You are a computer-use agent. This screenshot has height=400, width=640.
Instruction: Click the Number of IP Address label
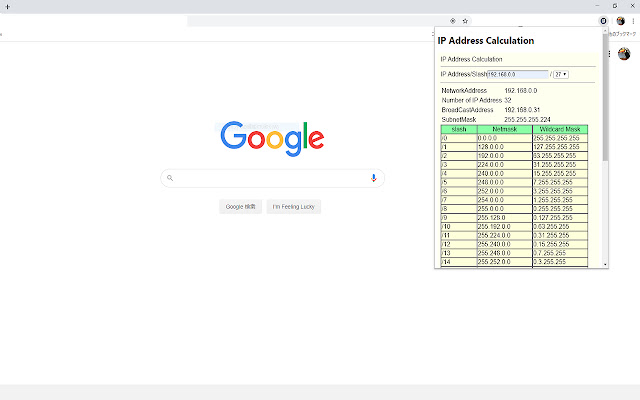[x=472, y=100]
